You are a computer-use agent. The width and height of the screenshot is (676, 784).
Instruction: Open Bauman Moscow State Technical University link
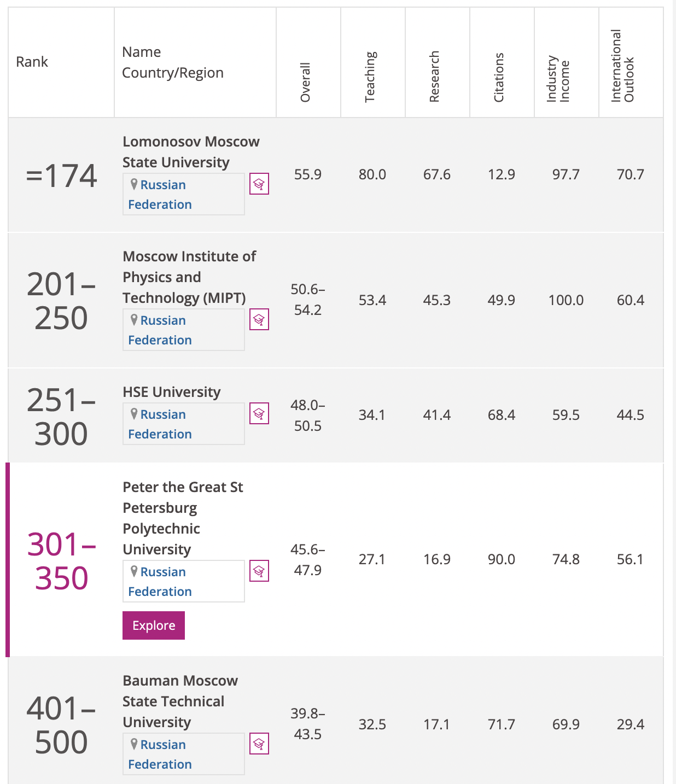point(180,701)
